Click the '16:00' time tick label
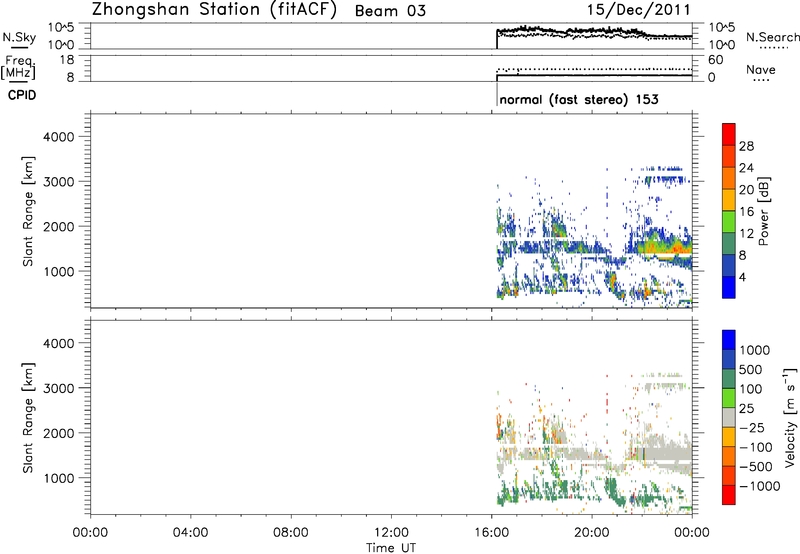Image resolution: width=800 pixels, height=554 pixels. [491, 533]
